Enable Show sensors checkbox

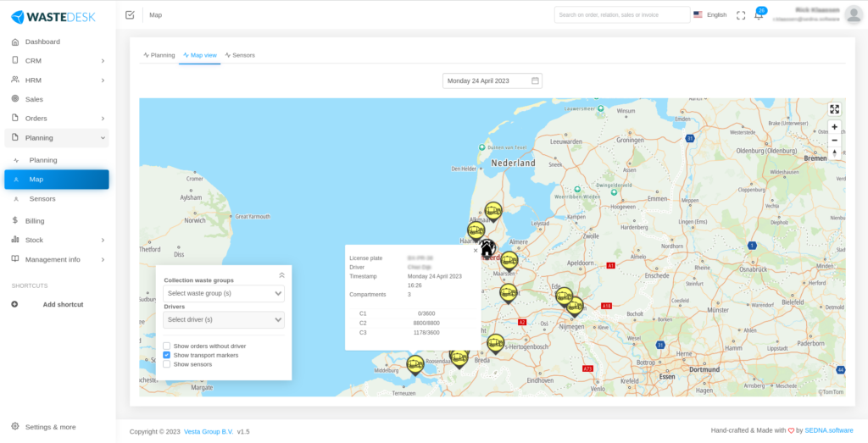pyautogui.click(x=167, y=364)
